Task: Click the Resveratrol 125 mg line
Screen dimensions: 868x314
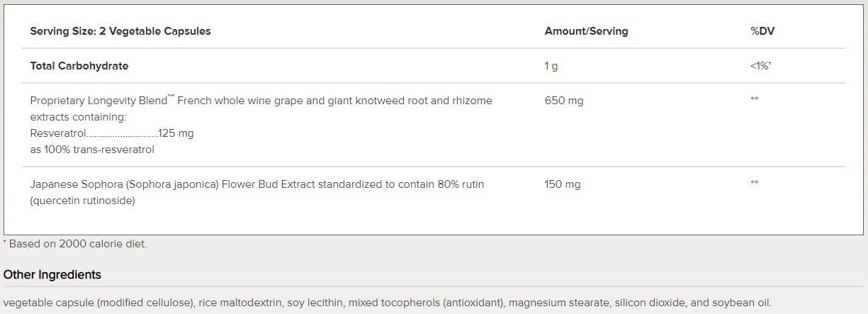Action: pos(112,133)
